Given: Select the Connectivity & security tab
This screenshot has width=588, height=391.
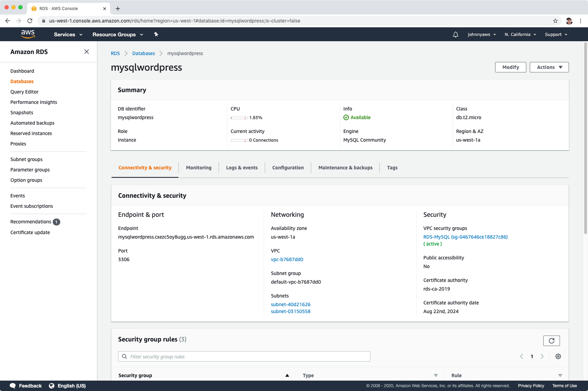Looking at the screenshot, I should click(145, 168).
